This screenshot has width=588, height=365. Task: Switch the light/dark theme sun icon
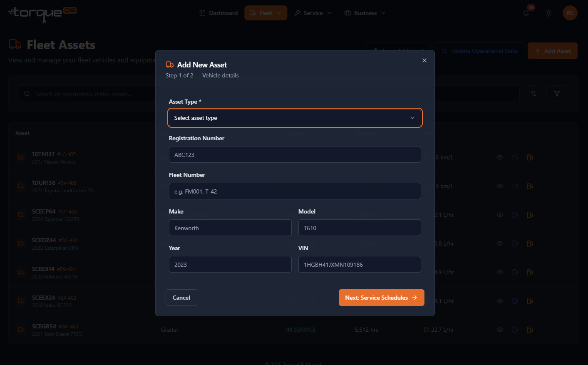pos(548,13)
